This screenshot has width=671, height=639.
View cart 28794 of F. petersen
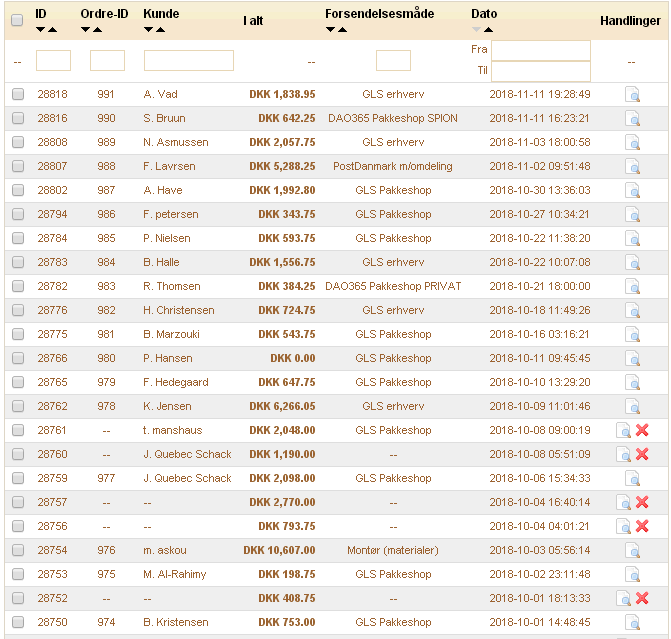pyautogui.click(x=632, y=214)
